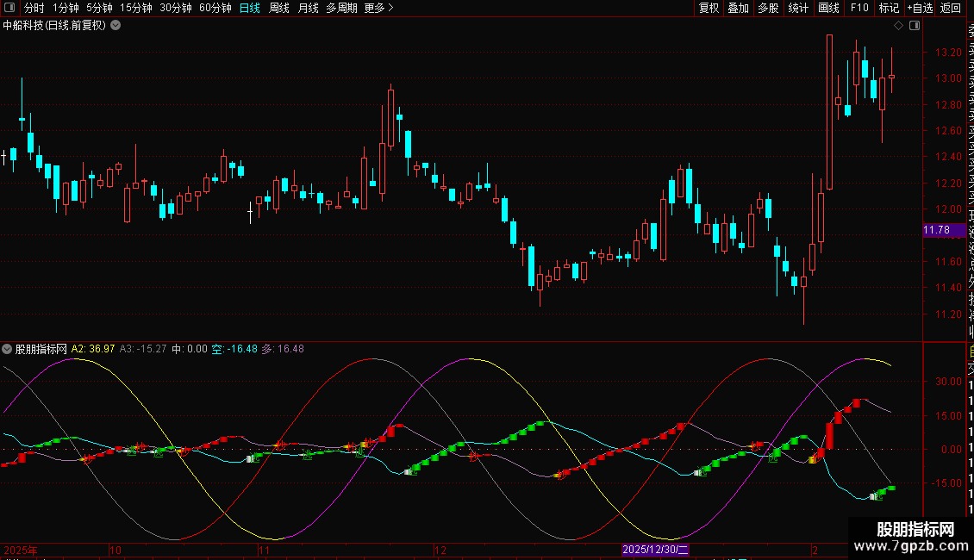Click the 中: 0.00 indicator label
This screenshot has width=974, height=560.
pos(190,349)
